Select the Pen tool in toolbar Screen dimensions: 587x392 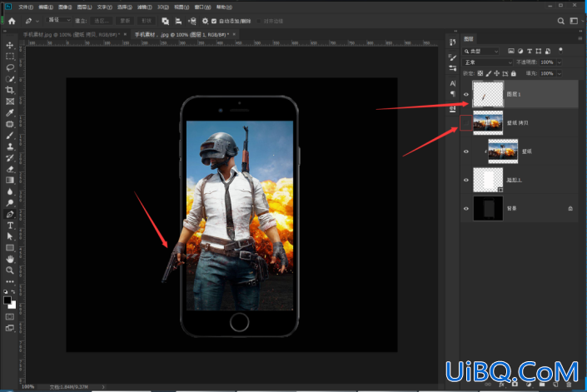tap(10, 214)
